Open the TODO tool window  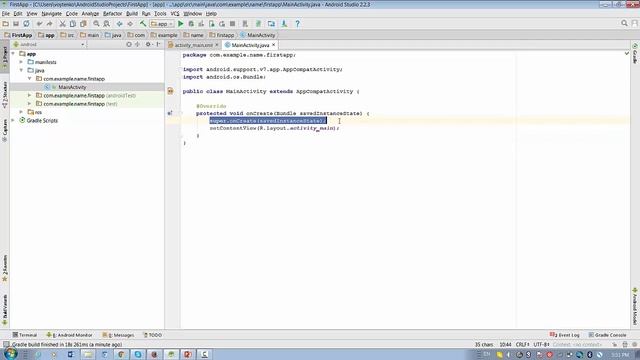coord(153,335)
